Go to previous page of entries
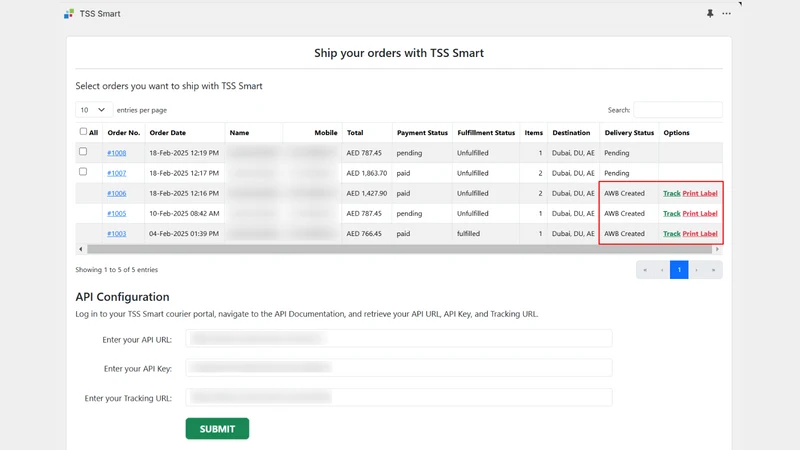Viewport: 800px width, 450px height. click(x=662, y=270)
